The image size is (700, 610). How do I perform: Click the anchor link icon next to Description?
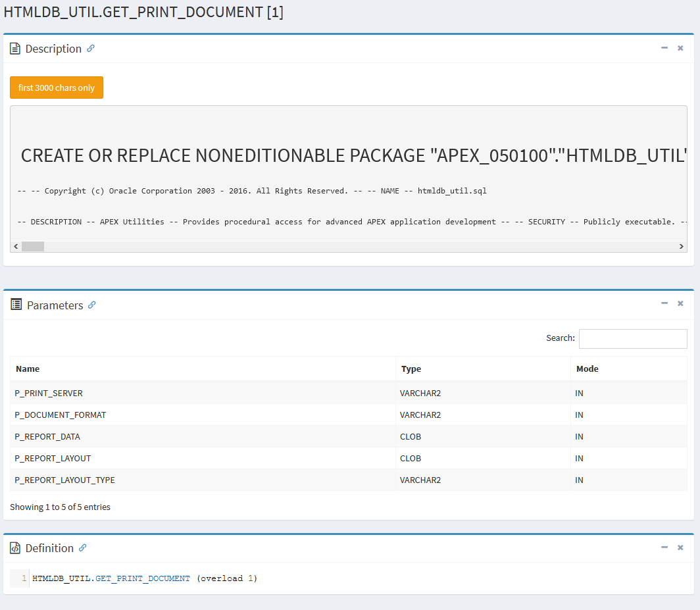(x=91, y=49)
